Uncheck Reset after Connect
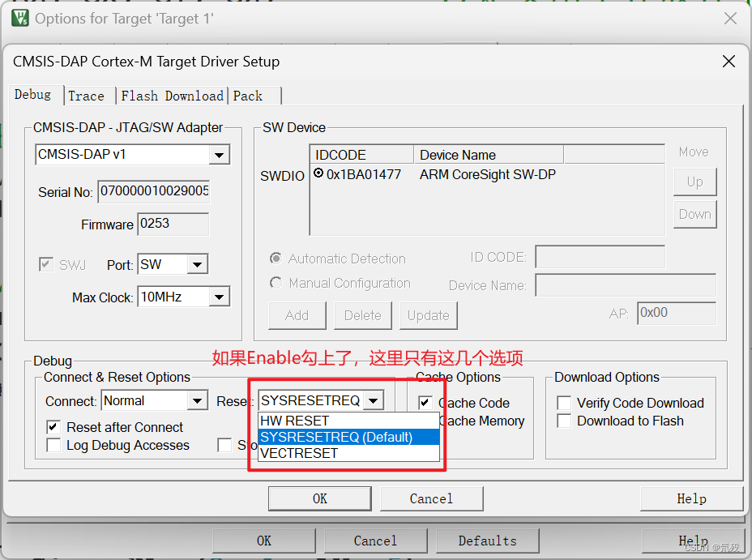This screenshot has width=752, height=560. pyautogui.click(x=53, y=427)
